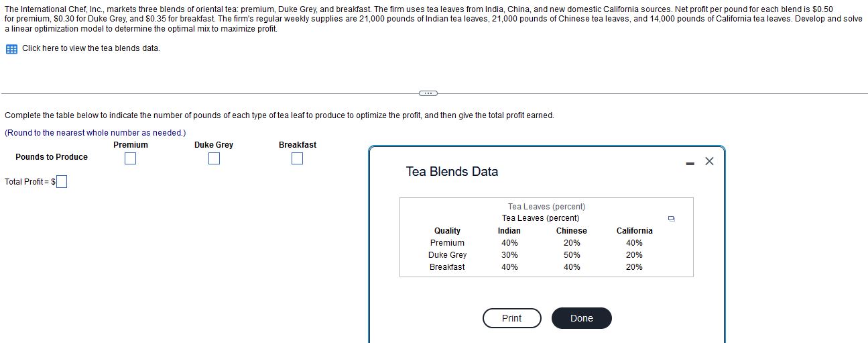The height and width of the screenshot is (343, 868).
Task: Close the Tea Blends Data popup
Action: 710,161
